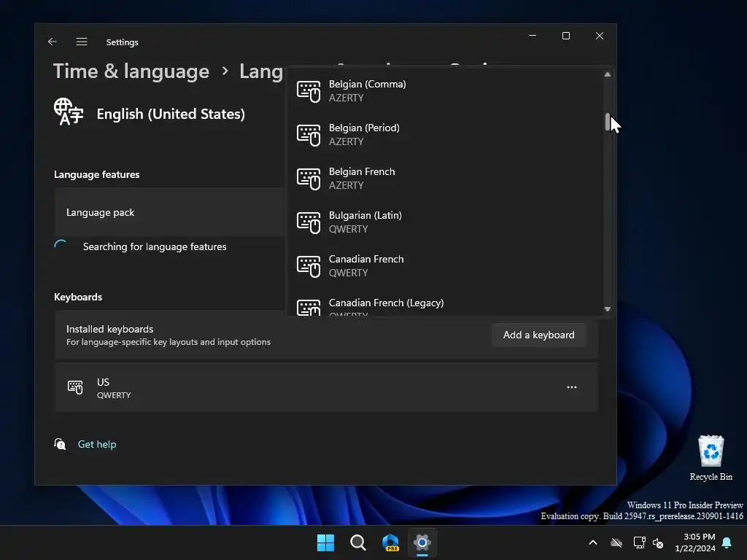This screenshot has width=747, height=560.
Task: Choose the Belgian French AZERTY layout
Action: 444,179
